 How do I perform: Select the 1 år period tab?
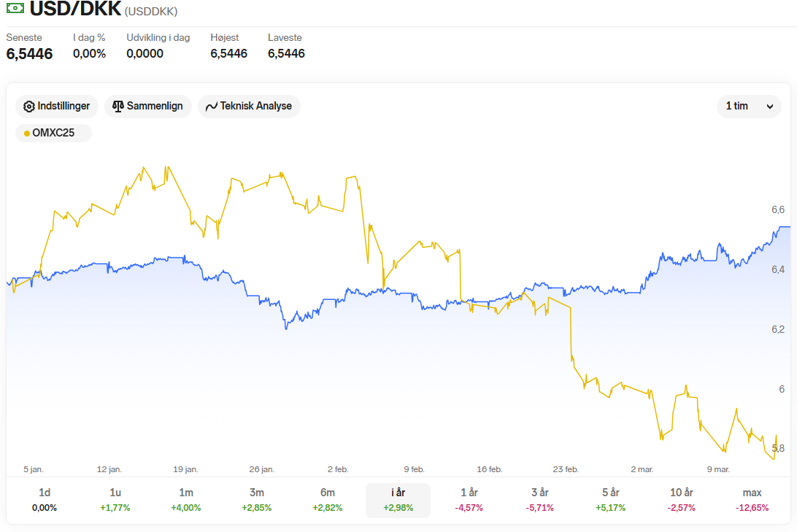(x=469, y=500)
